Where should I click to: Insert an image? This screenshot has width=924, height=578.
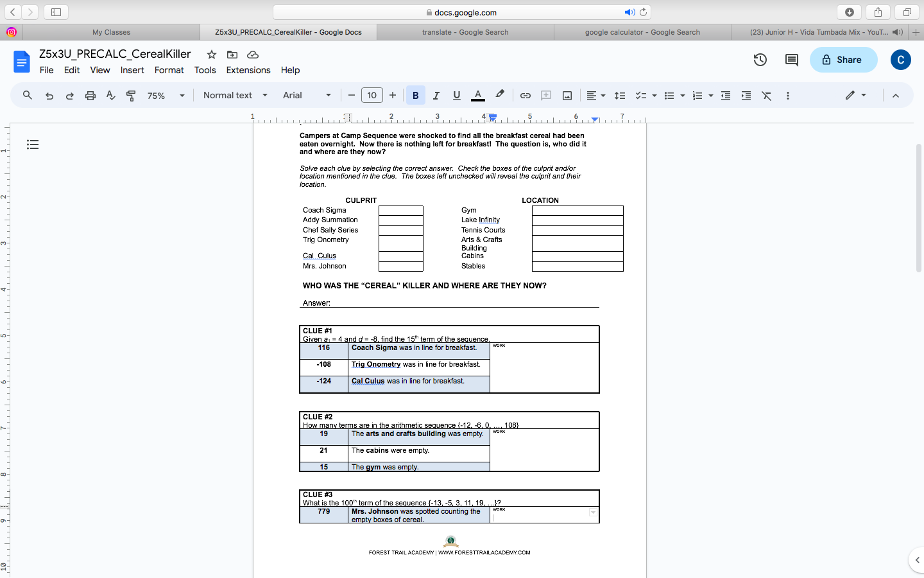[567, 95]
